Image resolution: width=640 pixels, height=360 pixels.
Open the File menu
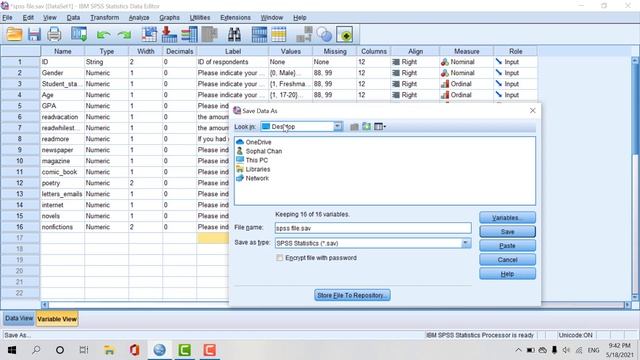click(x=7, y=18)
